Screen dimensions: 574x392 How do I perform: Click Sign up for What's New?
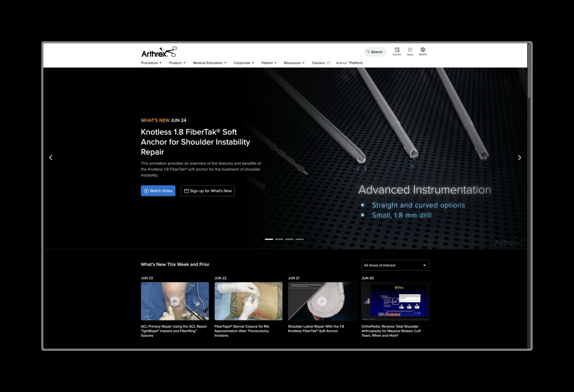click(x=208, y=191)
